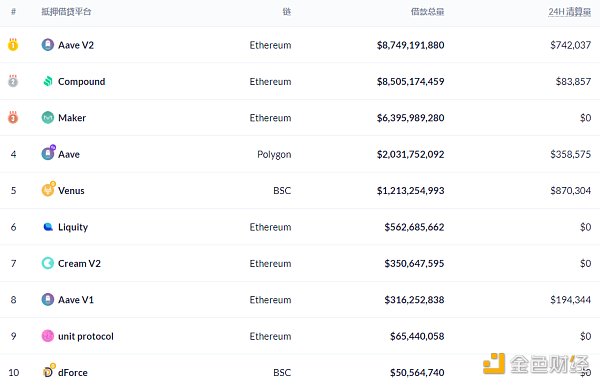The height and width of the screenshot is (385, 600).
Task: Click the Venus logo icon
Action: (48, 189)
